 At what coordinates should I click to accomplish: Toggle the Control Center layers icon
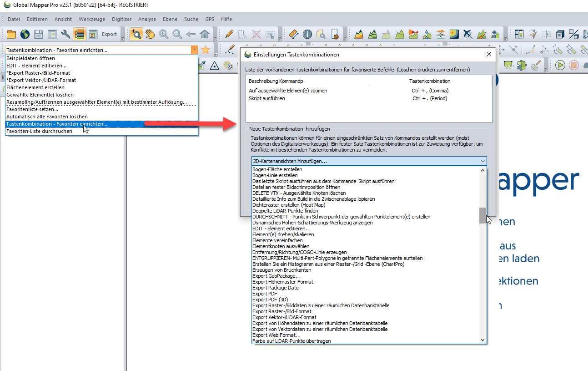click(80, 34)
